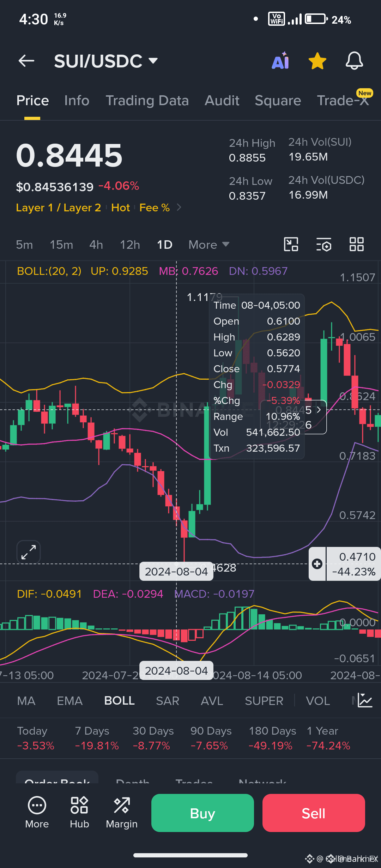381x868 pixels.
Task: Tap the 30 Days -8.77% performance
Action: pyautogui.click(x=153, y=738)
